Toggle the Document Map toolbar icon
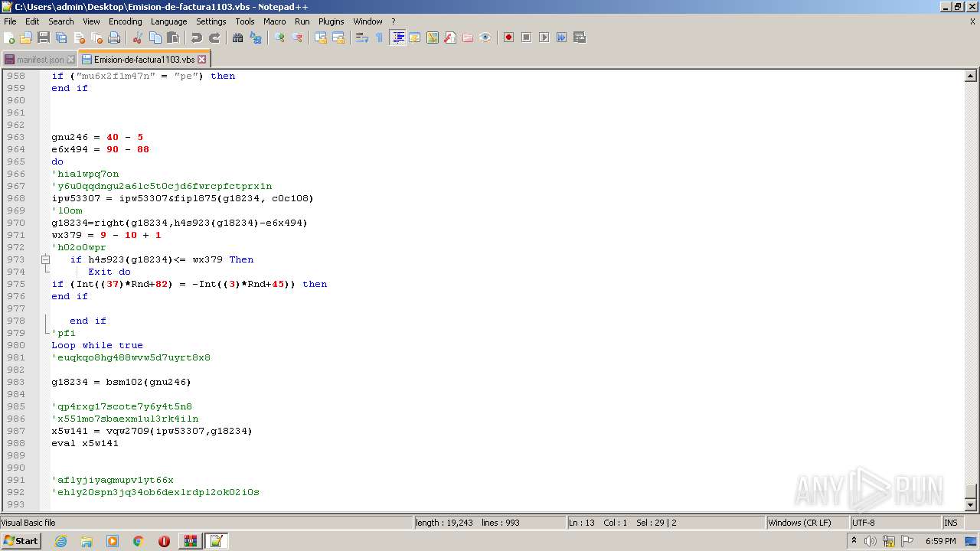Image resolution: width=980 pixels, height=551 pixels. [433, 37]
